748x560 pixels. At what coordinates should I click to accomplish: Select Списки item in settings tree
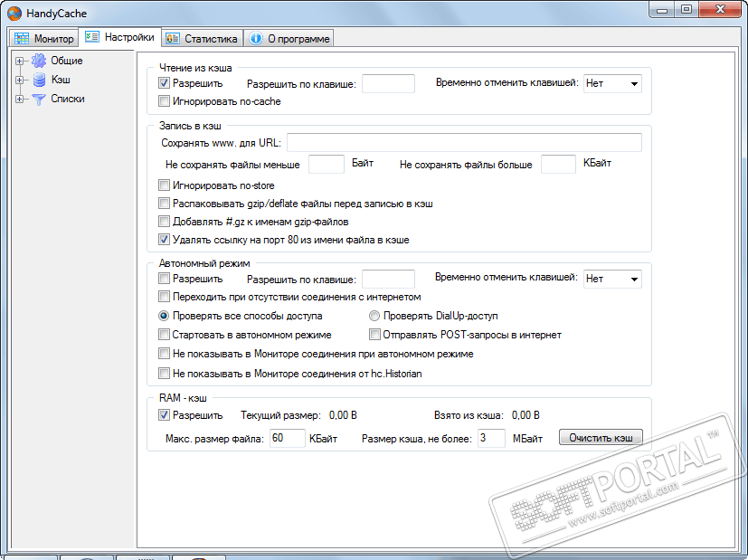(68, 99)
